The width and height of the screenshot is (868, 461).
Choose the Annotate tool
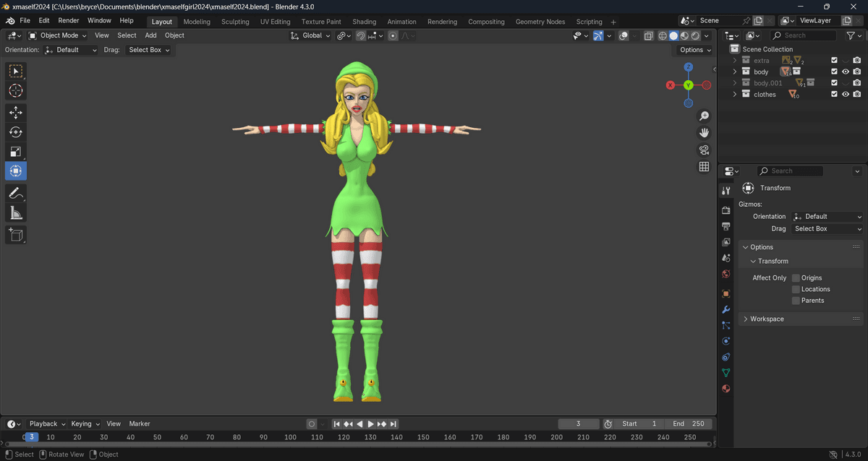pos(15,193)
